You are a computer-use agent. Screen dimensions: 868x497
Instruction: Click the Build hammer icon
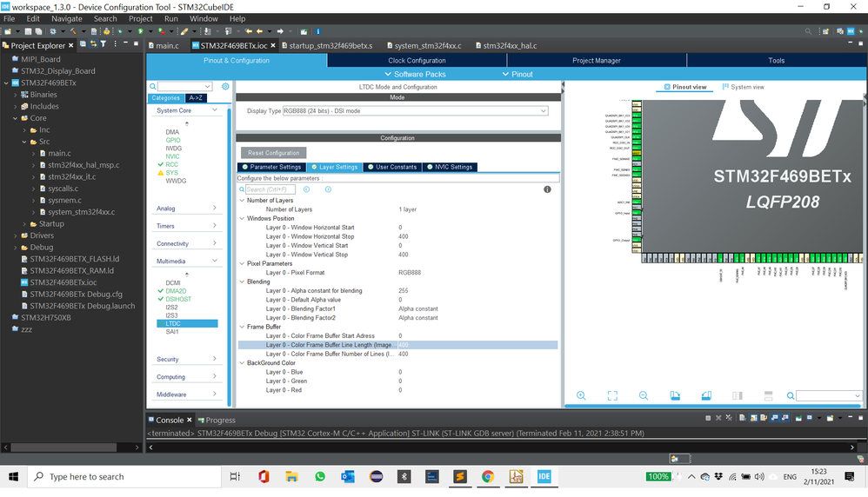[74, 31]
